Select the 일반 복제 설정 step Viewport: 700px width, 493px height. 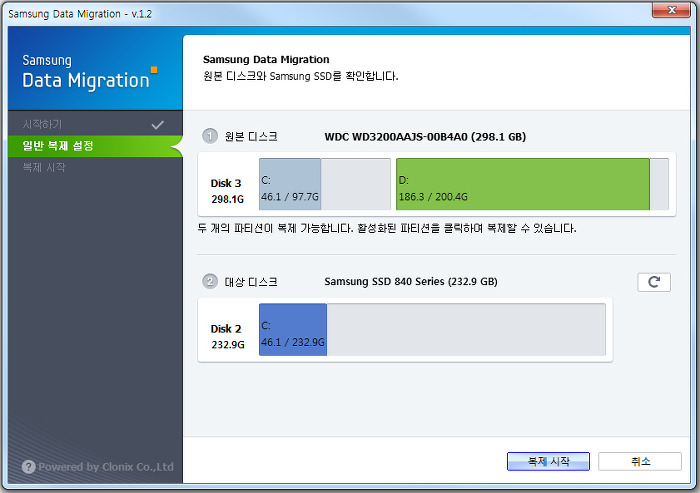click(95, 146)
